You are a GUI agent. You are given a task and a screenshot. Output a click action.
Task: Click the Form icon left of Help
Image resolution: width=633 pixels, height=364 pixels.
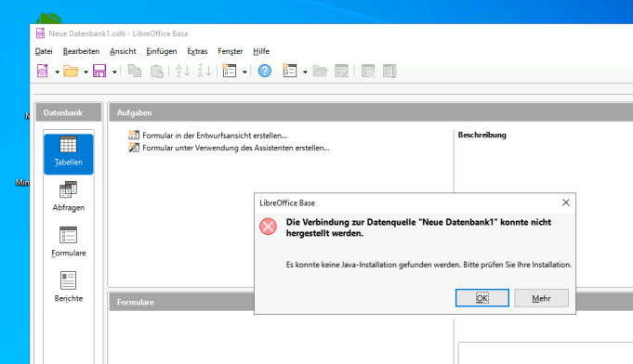[x=230, y=71]
